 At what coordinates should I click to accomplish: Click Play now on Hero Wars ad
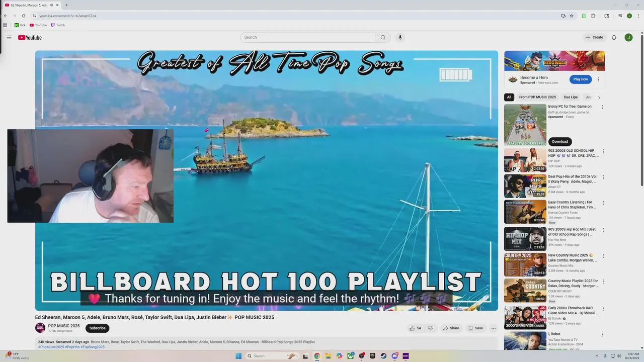[x=581, y=79]
